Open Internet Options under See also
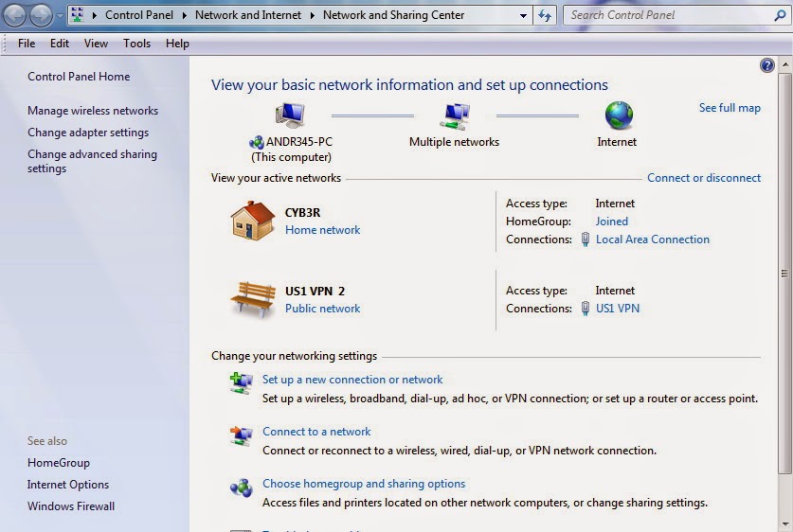 pos(68,484)
